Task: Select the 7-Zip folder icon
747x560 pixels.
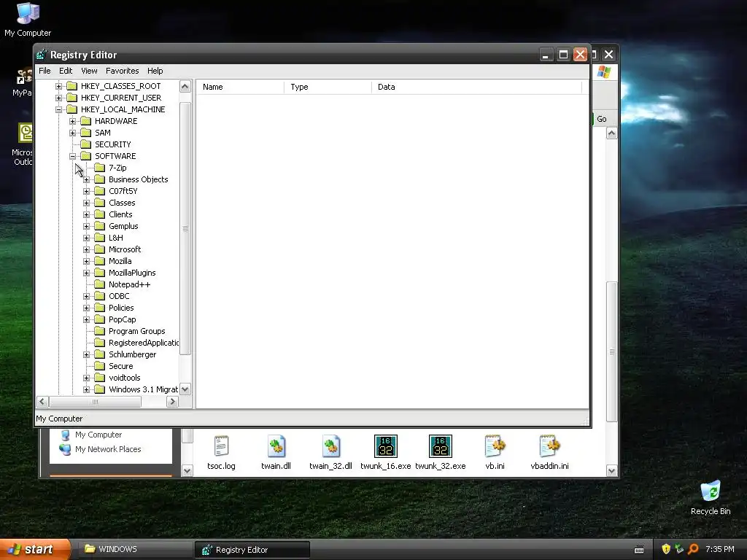Action: click(99, 168)
